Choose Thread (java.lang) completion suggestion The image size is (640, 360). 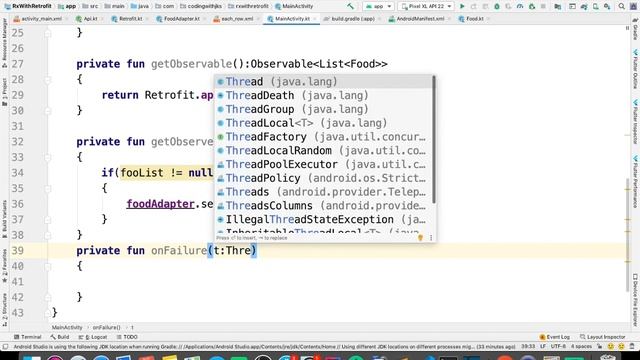click(x=324, y=82)
